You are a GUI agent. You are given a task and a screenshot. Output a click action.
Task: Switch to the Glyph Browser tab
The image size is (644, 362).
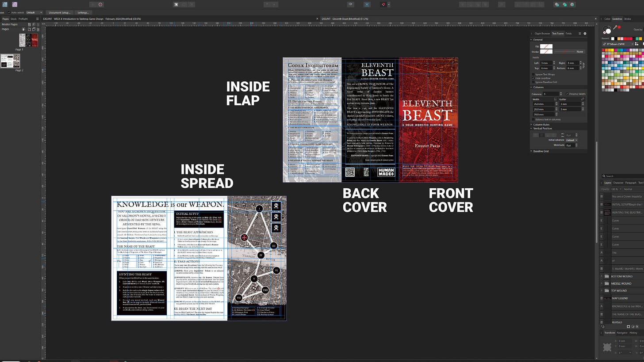coord(542,34)
